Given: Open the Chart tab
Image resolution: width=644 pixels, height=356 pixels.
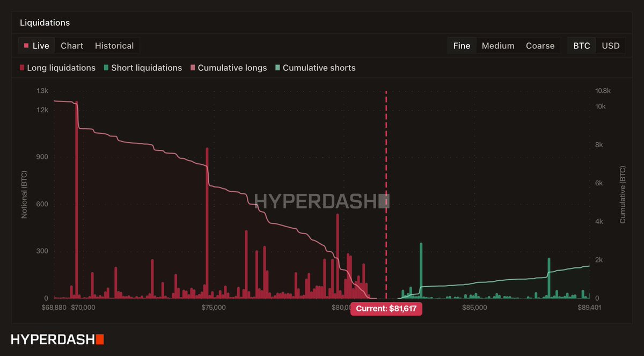Looking at the screenshot, I should pyautogui.click(x=72, y=46).
